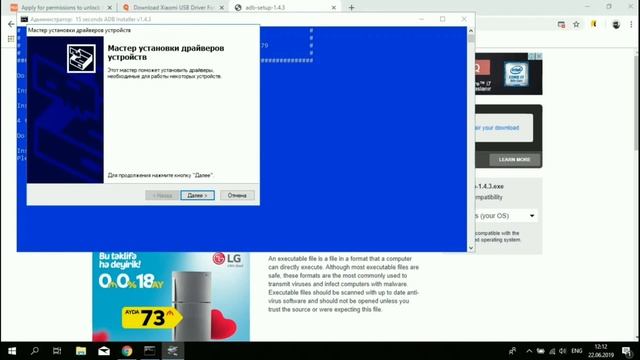Switch to Download Xiaomi USB Driver tab
Viewport: 640px width, 360px height.
point(173,7)
